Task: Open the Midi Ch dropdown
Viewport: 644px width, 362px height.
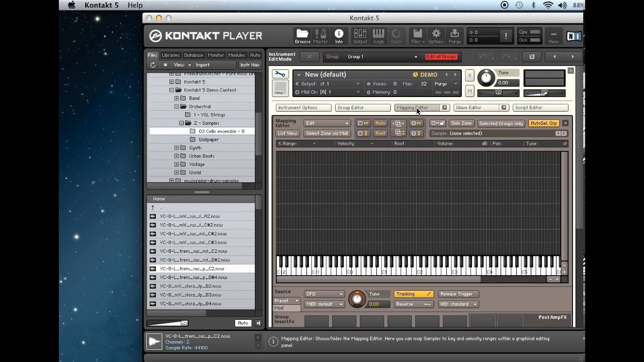Action: [x=328, y=93]
